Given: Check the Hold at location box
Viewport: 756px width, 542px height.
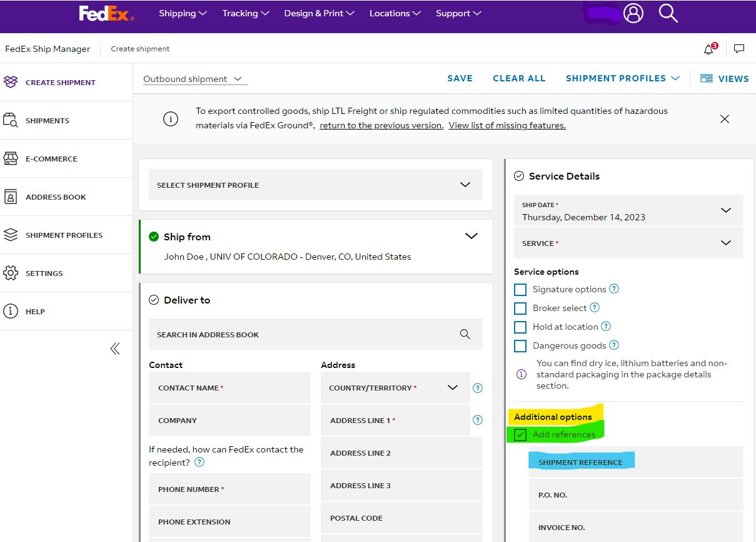Looking at the screenshot, I should click(520, 327).
